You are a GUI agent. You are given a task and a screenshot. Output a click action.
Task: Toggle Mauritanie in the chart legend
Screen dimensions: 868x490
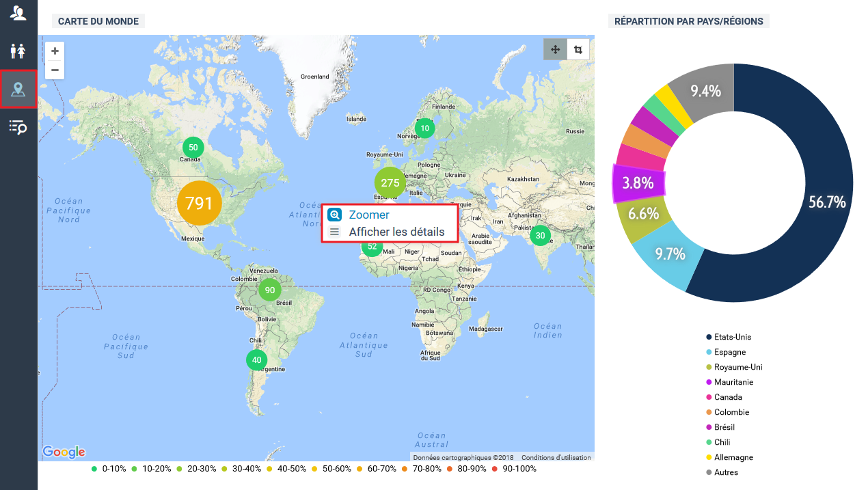730,382
